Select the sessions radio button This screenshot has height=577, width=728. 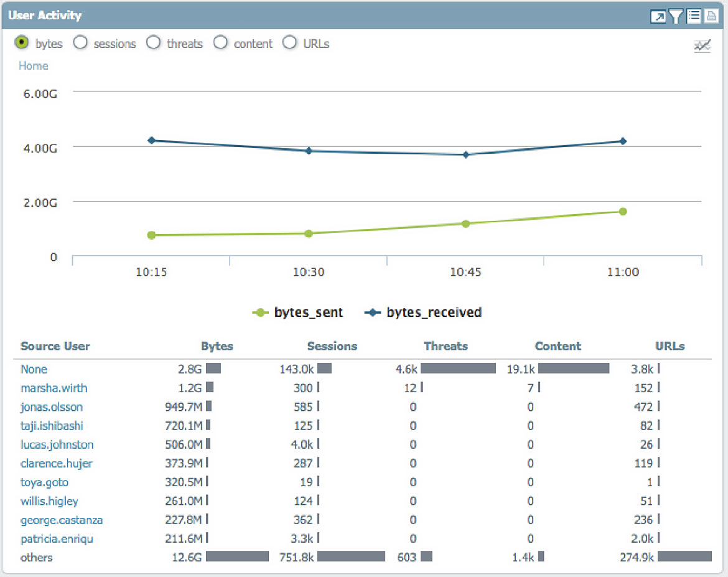[80, 43]
